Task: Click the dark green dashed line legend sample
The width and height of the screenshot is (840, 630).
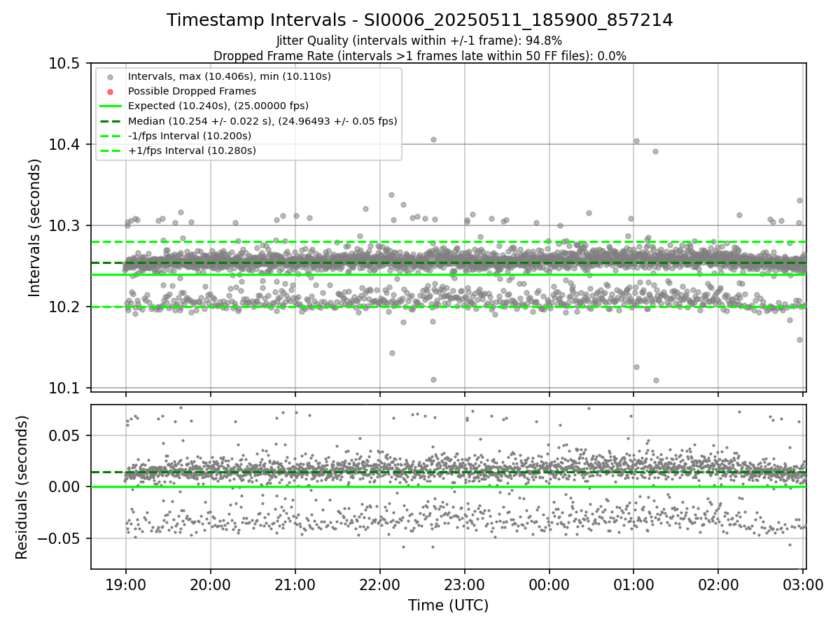Action: tap(111, 121)
